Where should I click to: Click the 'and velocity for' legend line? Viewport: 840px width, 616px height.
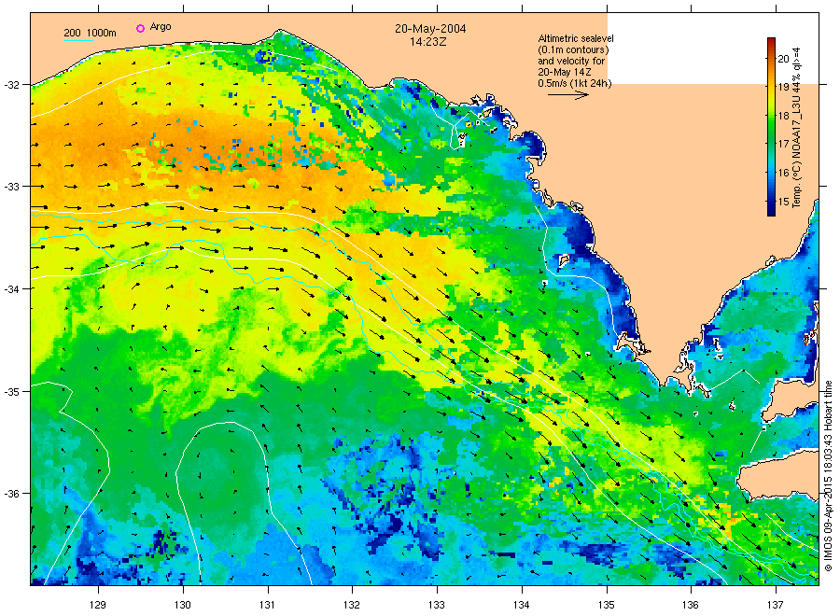(x=571, y=61)
